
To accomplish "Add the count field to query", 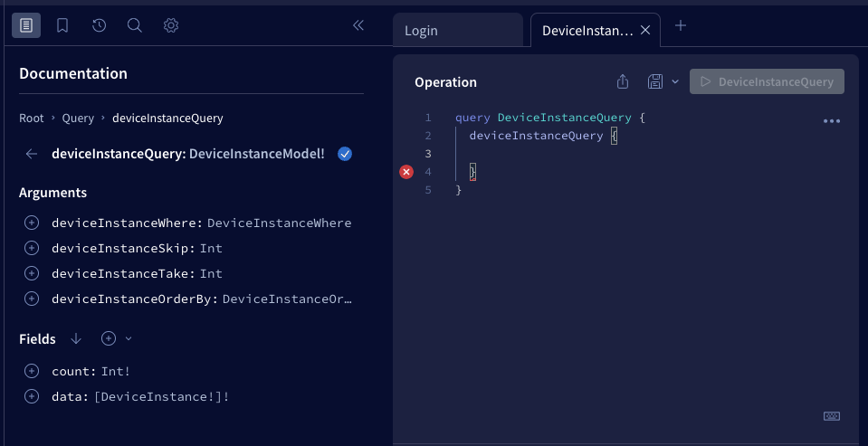I will tap(32, 371).
